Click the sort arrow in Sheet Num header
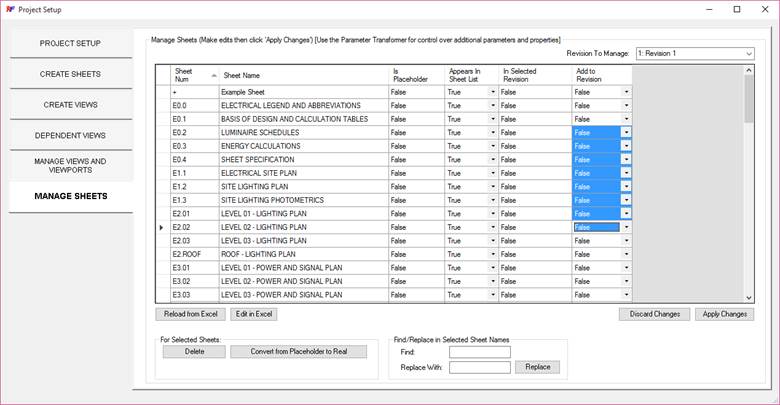The image size is (780, 405). tap(212, 75)
